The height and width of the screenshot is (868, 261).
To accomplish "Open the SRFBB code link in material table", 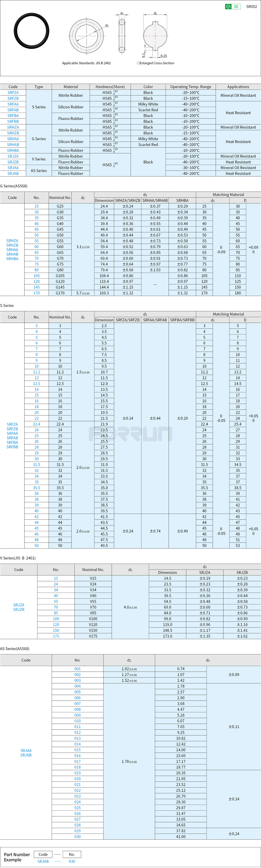I will click(13, 121).
